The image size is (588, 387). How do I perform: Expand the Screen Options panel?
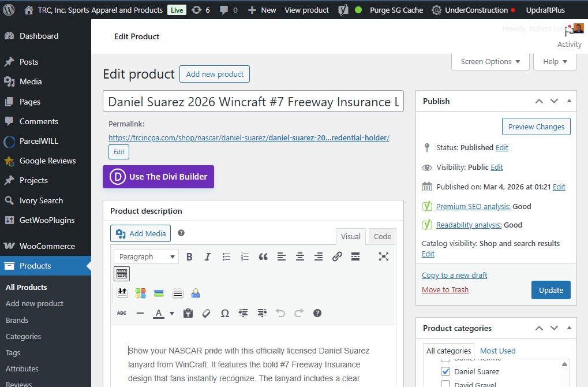click(x=490, y=62)
